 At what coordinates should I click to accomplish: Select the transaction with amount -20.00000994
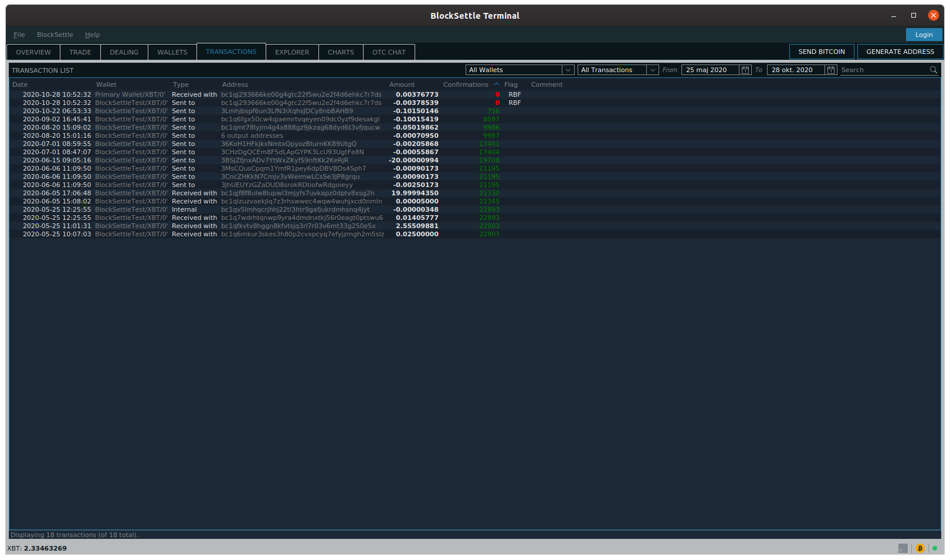(475, 160)
